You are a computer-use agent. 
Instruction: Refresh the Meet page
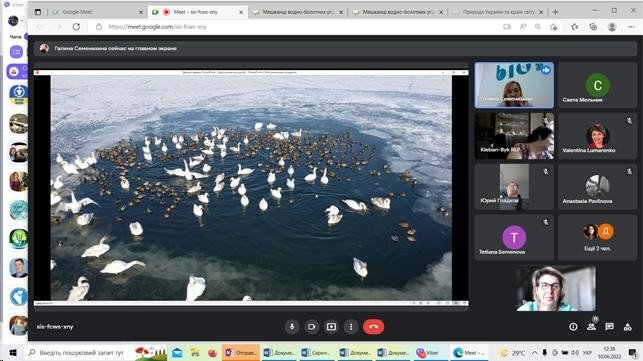pos(76,27)
